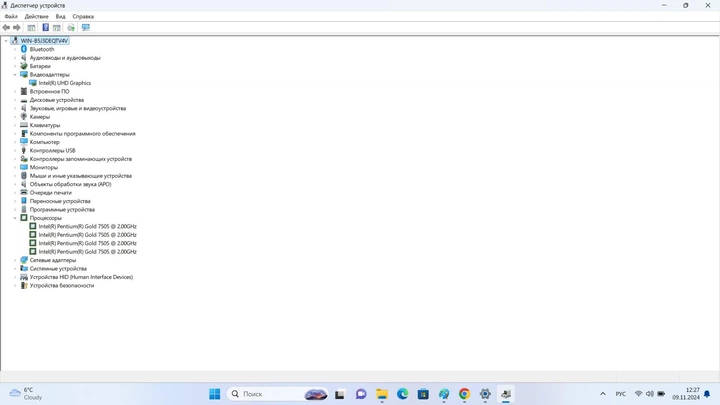Switch input language РУС indicator
This screenshot has height=405, width=720.
[621, 394]
